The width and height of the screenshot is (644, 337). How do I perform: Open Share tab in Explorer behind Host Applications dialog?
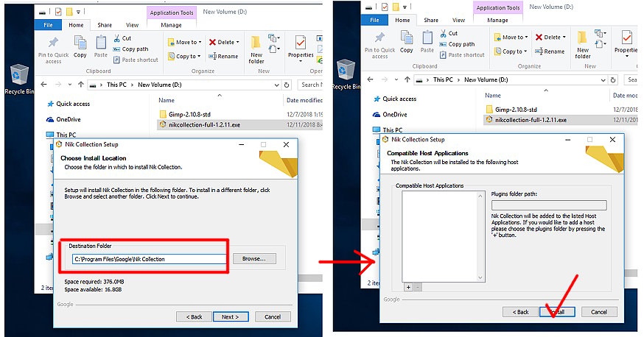pyautogui.click(x=431, y=20)
